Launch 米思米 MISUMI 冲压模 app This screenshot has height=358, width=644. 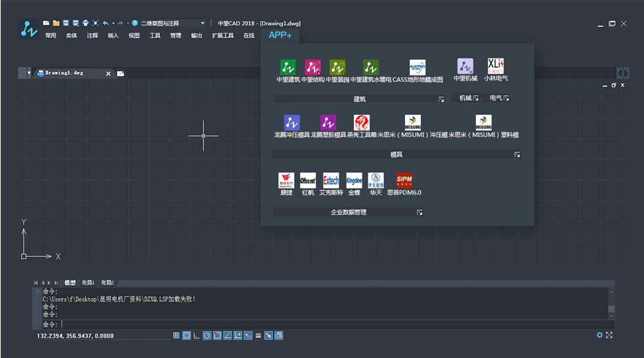413,126
